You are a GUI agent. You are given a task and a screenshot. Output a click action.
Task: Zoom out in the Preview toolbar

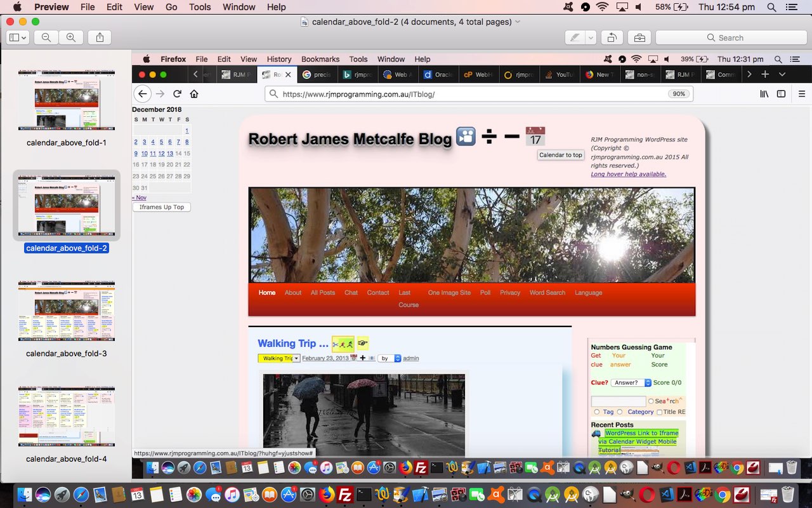pos(46,37)
